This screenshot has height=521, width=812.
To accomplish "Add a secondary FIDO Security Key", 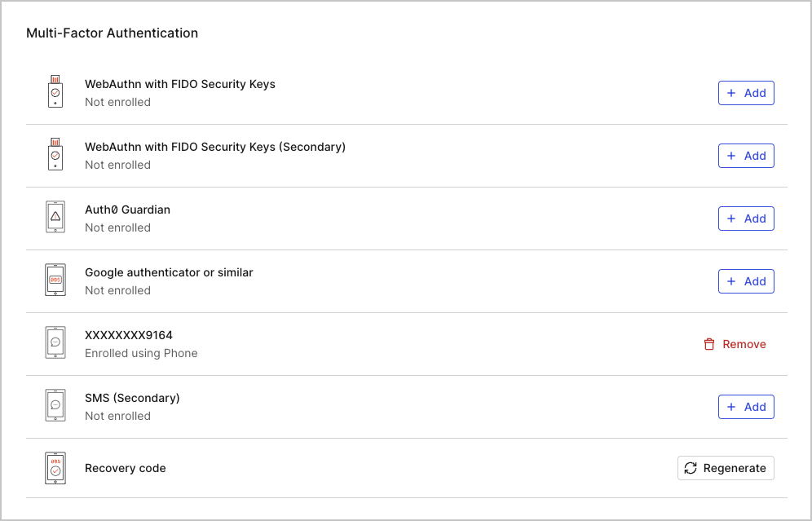I will 746,155.
